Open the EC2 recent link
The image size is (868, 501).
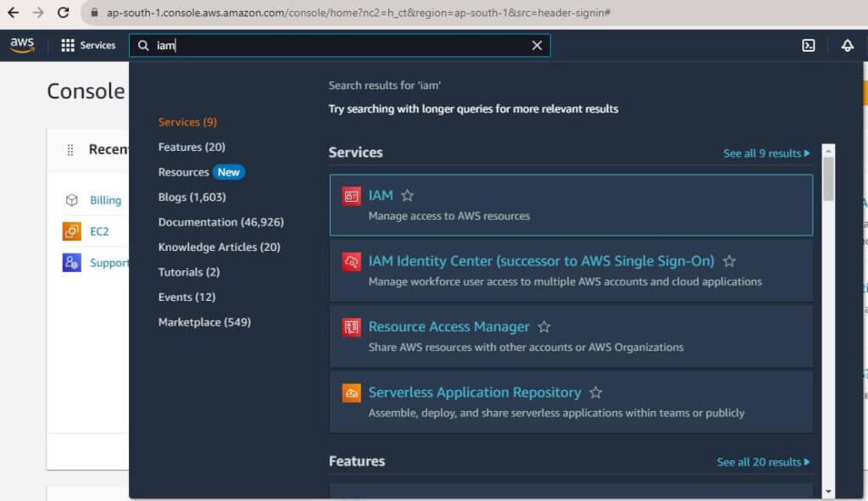click(99, 231)
